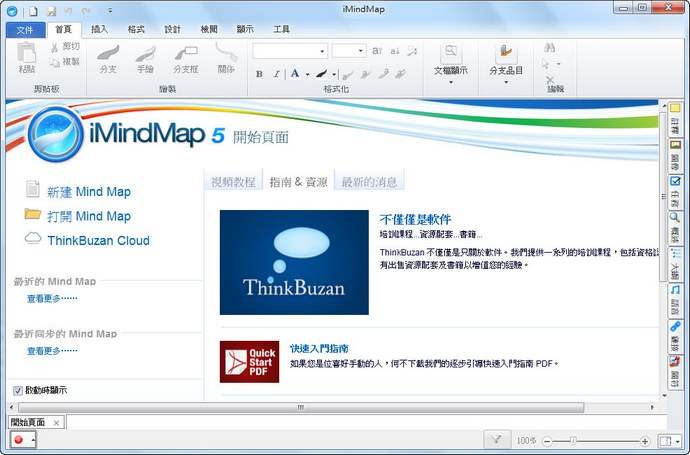Image resolution: width=690 pixels, height=455 pixels.
Task: Click 查看更多 under 最近的 Mind Map
Action: pos(52,299)
